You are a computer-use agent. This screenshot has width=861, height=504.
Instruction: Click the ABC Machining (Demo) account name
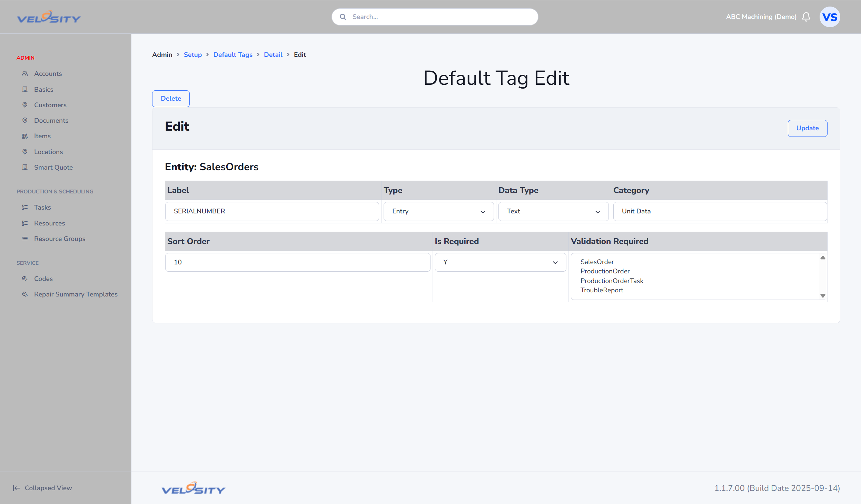[761, 17]
